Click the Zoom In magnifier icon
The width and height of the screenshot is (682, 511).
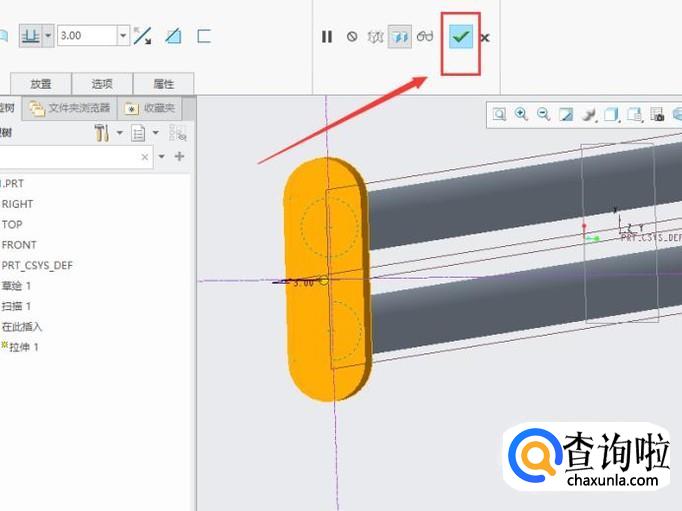pos(521,115)
